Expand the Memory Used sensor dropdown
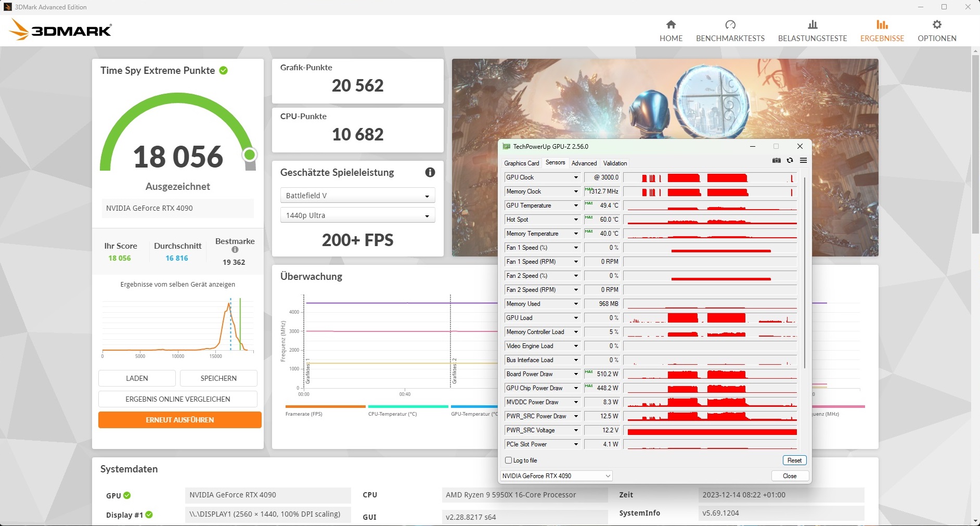This screenshot has width=980, height=526. (576, 304)
